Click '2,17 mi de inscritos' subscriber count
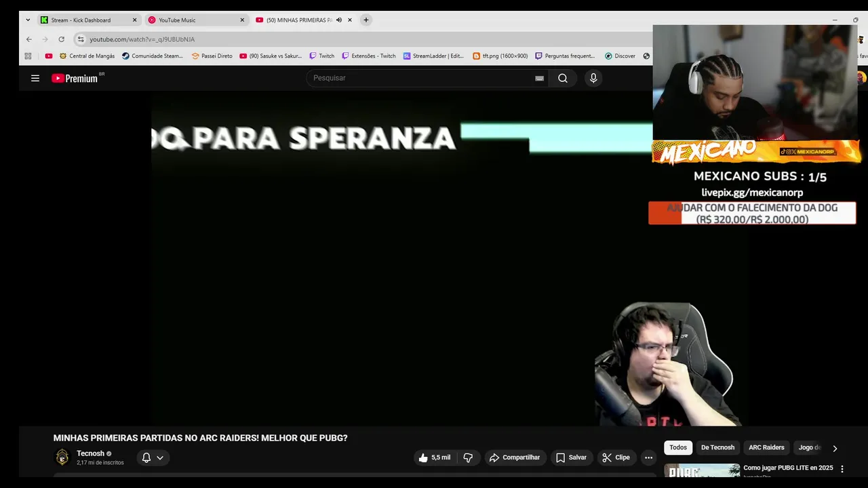 point(100,463)
